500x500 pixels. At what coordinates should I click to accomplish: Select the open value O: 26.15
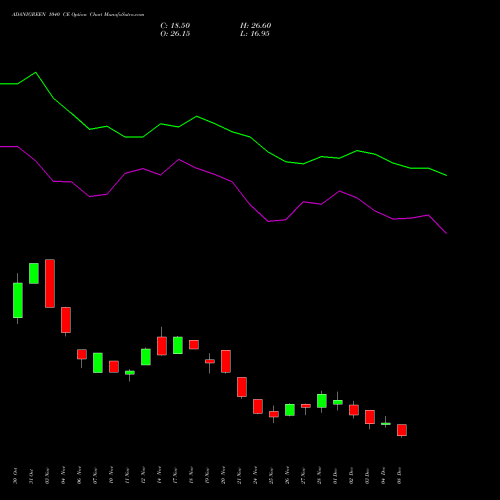click(x=175, y=34)
